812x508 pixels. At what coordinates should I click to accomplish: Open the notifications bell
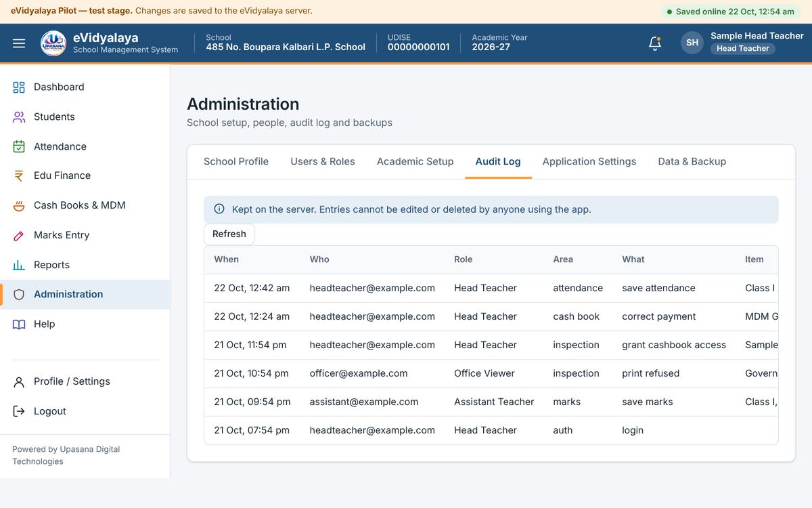654,43
